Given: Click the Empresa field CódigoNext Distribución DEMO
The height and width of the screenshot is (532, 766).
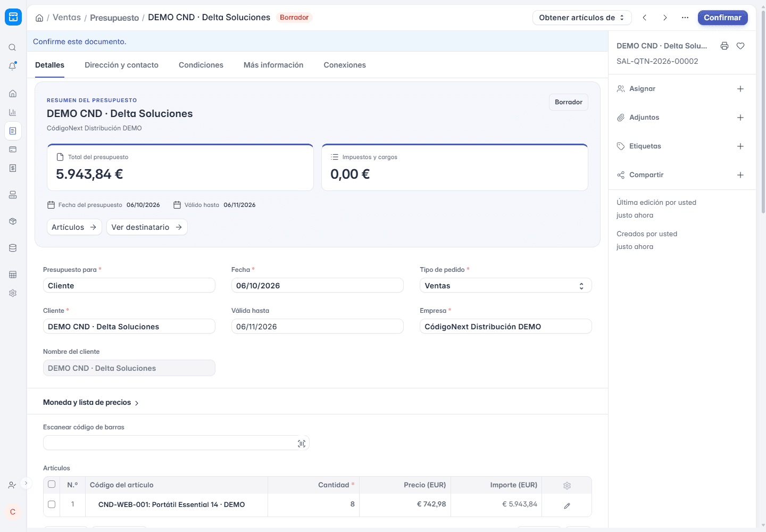Looking at the screenshot, I should (505, 327).
